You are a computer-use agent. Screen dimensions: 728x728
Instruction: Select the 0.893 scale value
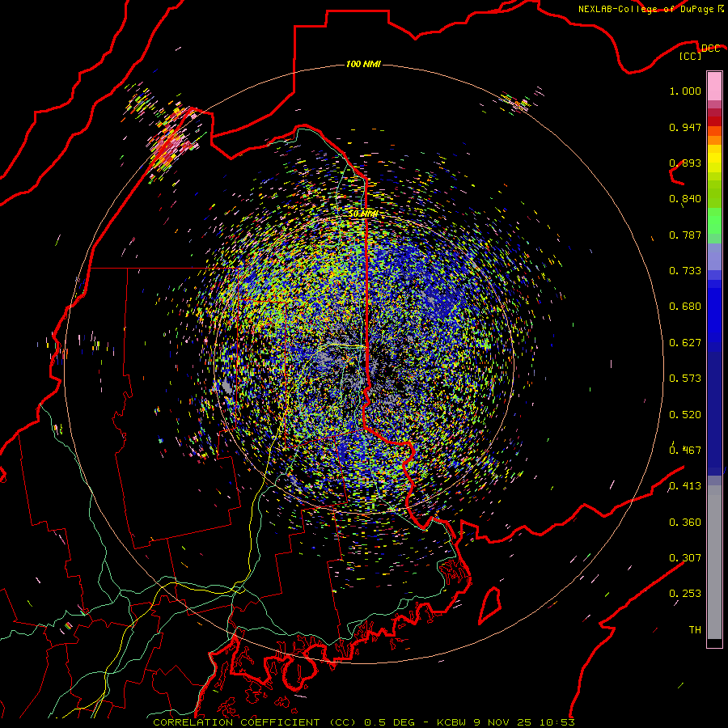coord(685,163)
